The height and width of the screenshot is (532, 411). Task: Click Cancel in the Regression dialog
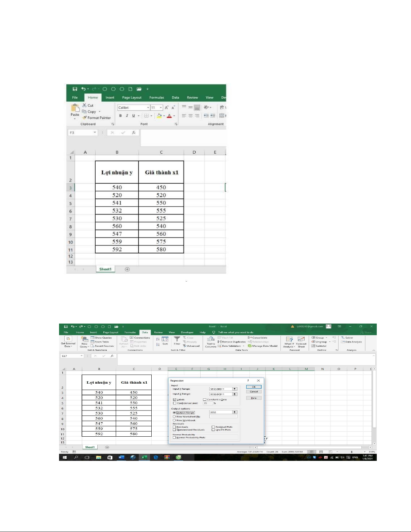(x=254, y=392)
